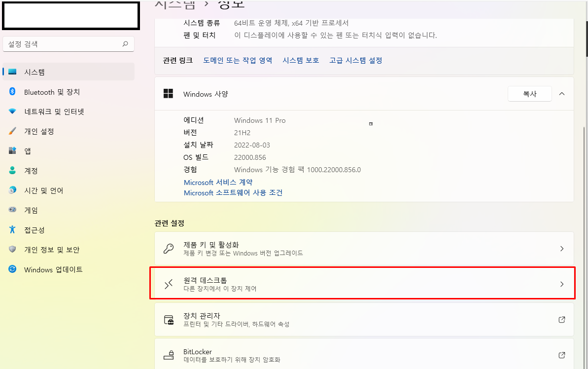Click the 앱 icon in sidebar
The height and width of the screenshot is (369, 588).
[12, 151]
